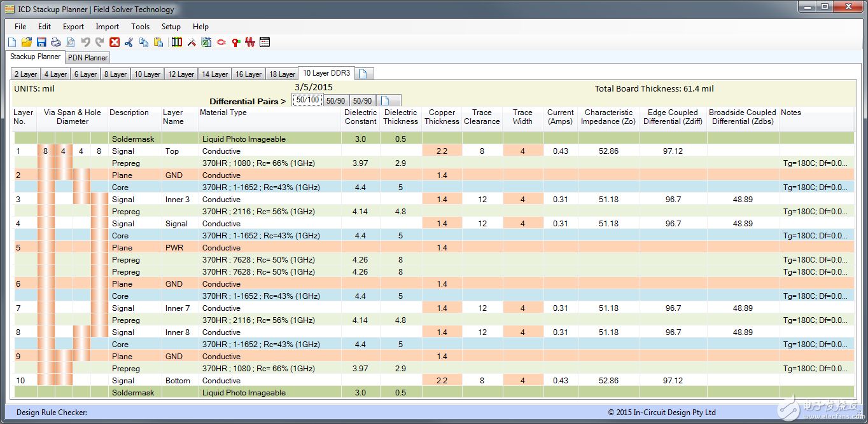
Task: Click the Top layer copper thickness cell
Action: tap(442, 151)
